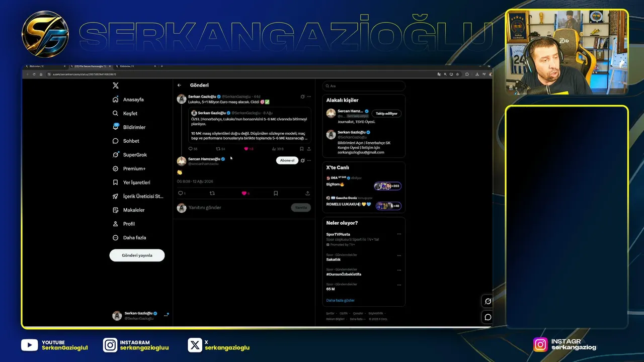Click Daha fazla göster link in trends
This screenshot has width=644, height=362.
pyautogui.click(x=341, y=300)
